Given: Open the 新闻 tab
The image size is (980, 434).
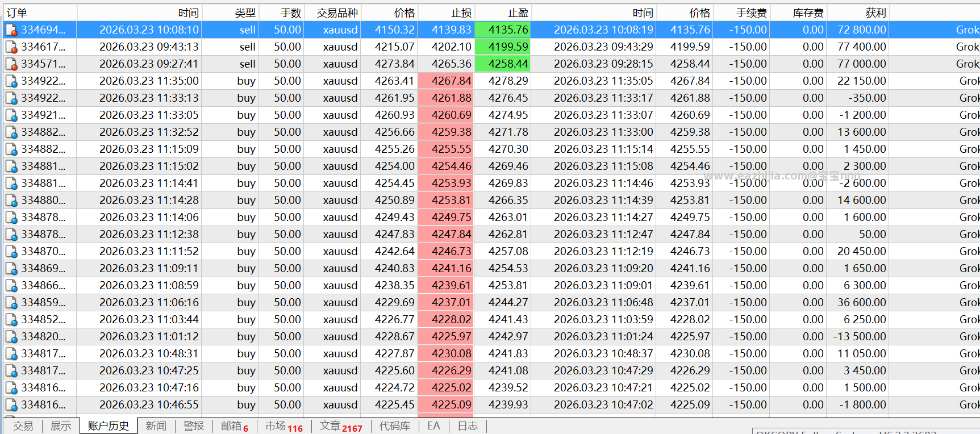Looking at the screenshot, I should 156,426.
